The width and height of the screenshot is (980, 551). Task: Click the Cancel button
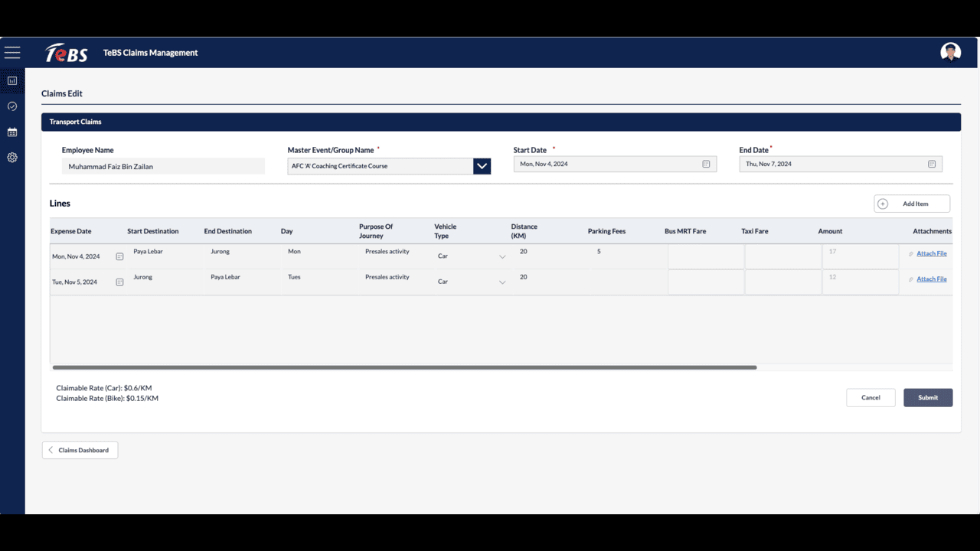coord(871,397)
